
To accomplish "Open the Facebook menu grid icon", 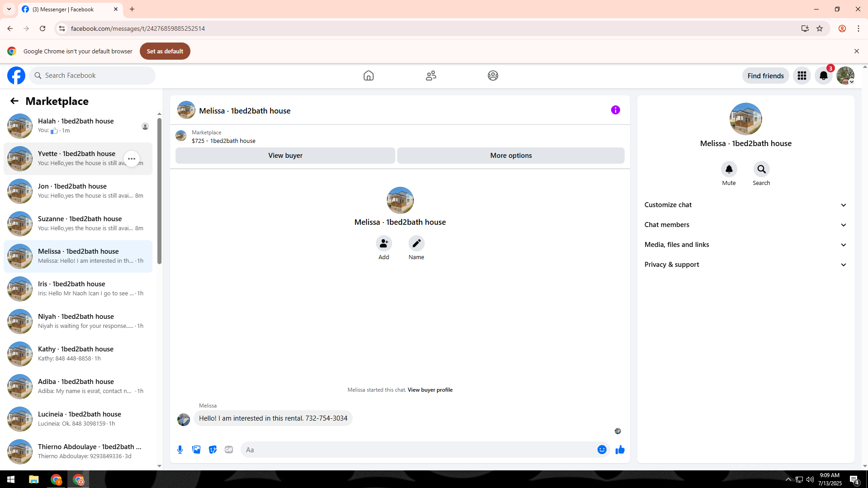I will 802,76.
